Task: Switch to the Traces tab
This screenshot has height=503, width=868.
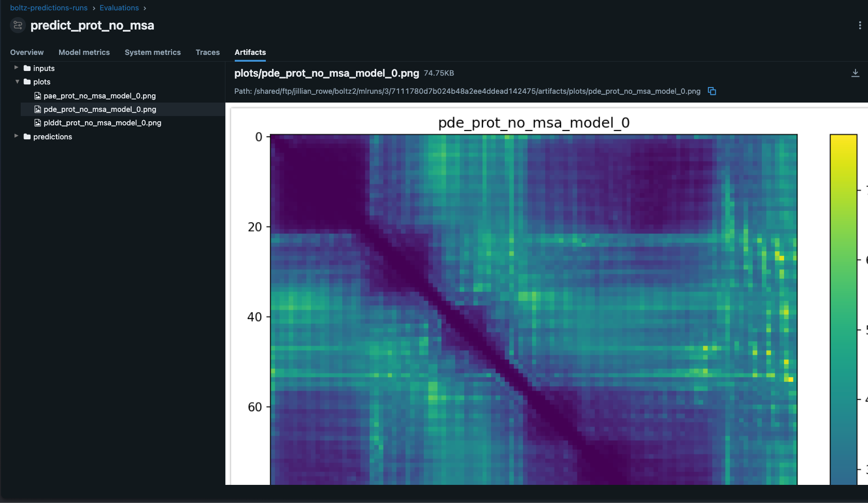Action: pos(207,52)
